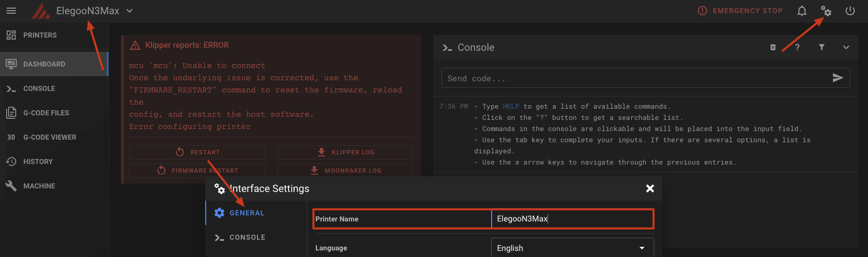868x257 pixels.
Task: Switch to Console settings tab
Action: pyautogui.click(x=247, y=237)
